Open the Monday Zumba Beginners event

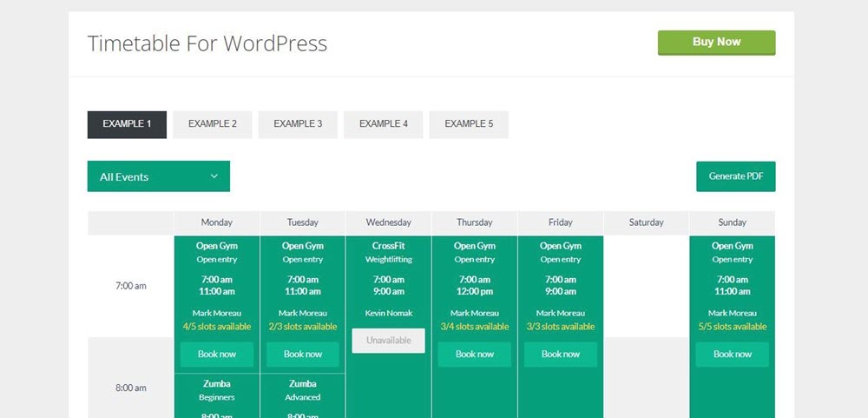click(x=217, y=383)
